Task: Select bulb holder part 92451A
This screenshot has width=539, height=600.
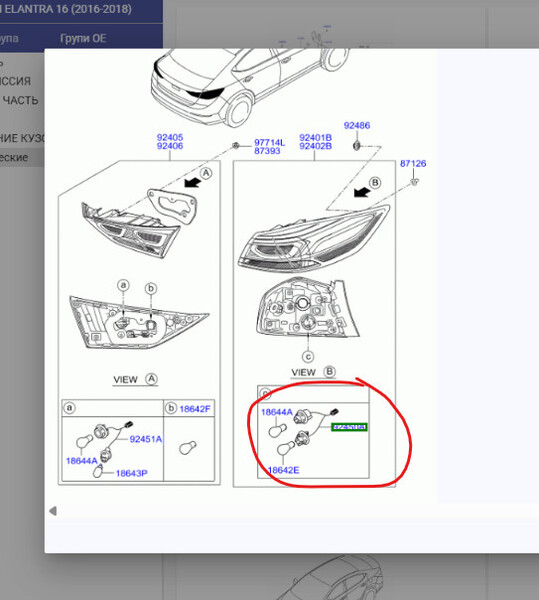Action: click(146, 439)
